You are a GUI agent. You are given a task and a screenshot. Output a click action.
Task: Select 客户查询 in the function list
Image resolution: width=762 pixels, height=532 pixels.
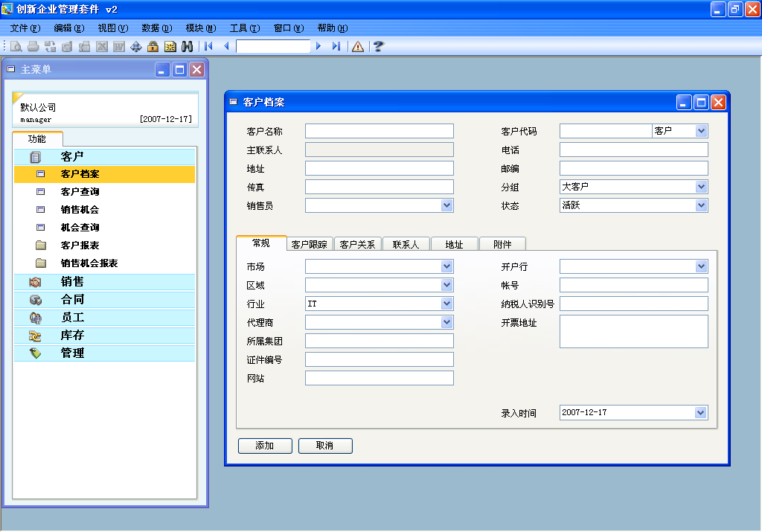80,192
